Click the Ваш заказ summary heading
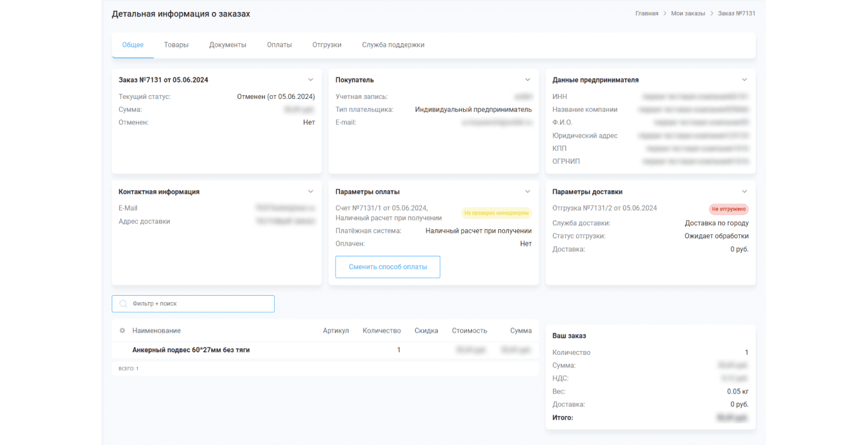868x445 pixels. [569, 336]
